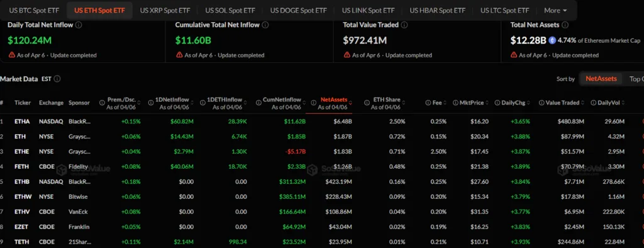Image resolution: width=644 pixels, height=248 pixels.
Task: Open the Value Traded column info icon
Action: tap(541, 103)
